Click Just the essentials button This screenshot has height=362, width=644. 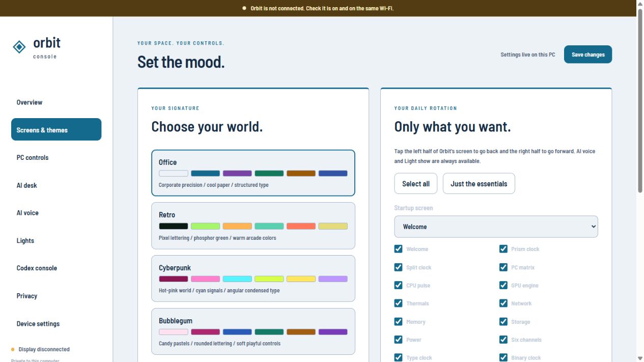click(x=479, y=184)
